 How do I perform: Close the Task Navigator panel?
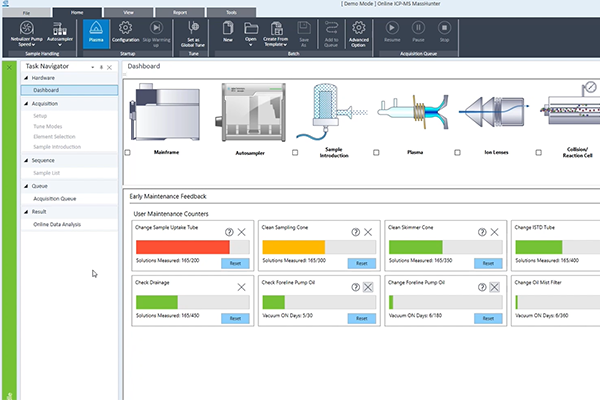109,67
